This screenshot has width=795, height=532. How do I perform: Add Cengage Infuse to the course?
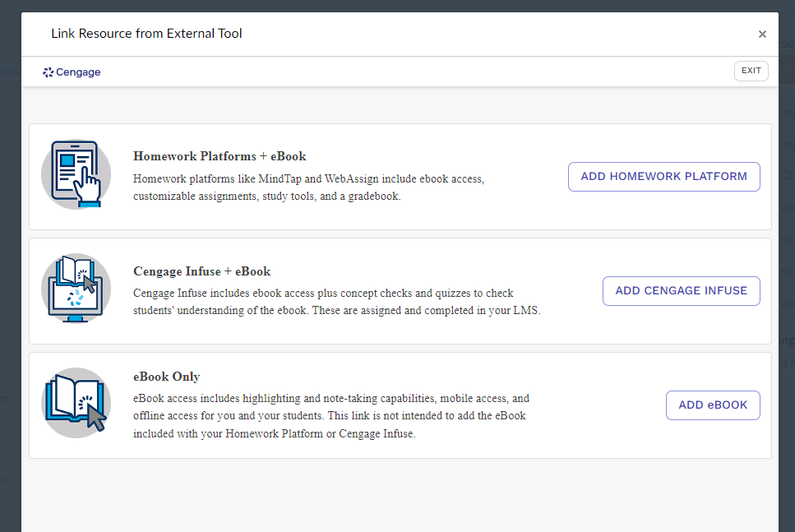pyautogui.click(x=681, y=290)
